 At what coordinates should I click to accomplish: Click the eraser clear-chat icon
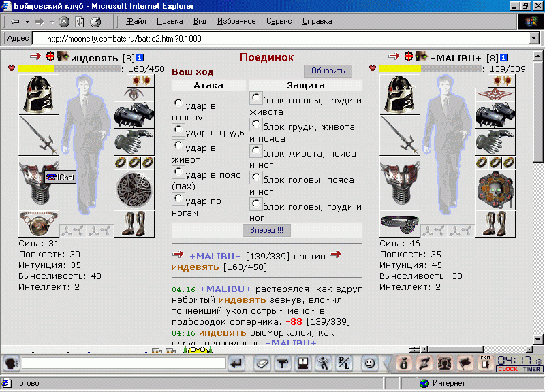[x=262, y=363]
